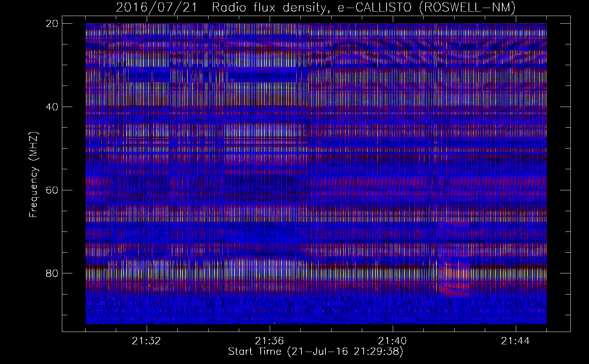Click the '40' frequency tick label
This screenshot has width=589, height=364.
coord(51,107)
